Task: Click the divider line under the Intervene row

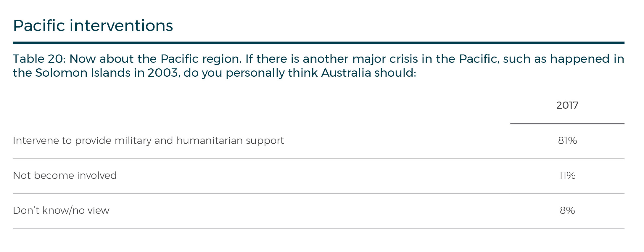Action: (318, 159)
